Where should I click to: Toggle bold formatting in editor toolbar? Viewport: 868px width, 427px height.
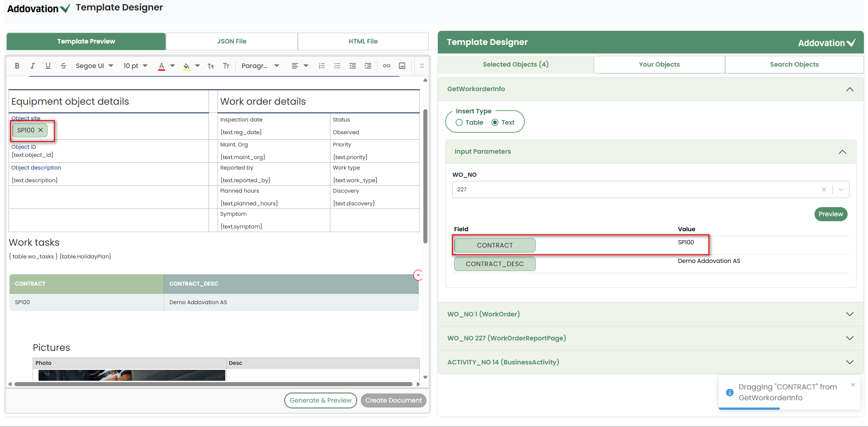[x=17, y=66]
